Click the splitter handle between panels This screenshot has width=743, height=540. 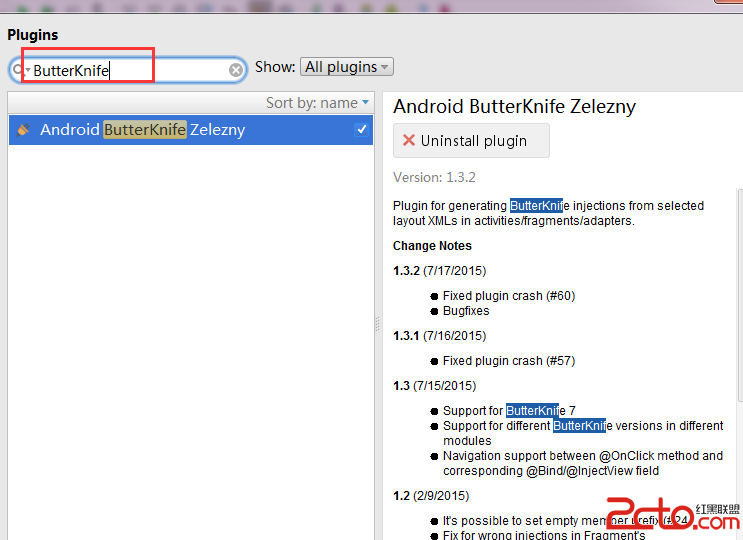[x=378, y=324]
